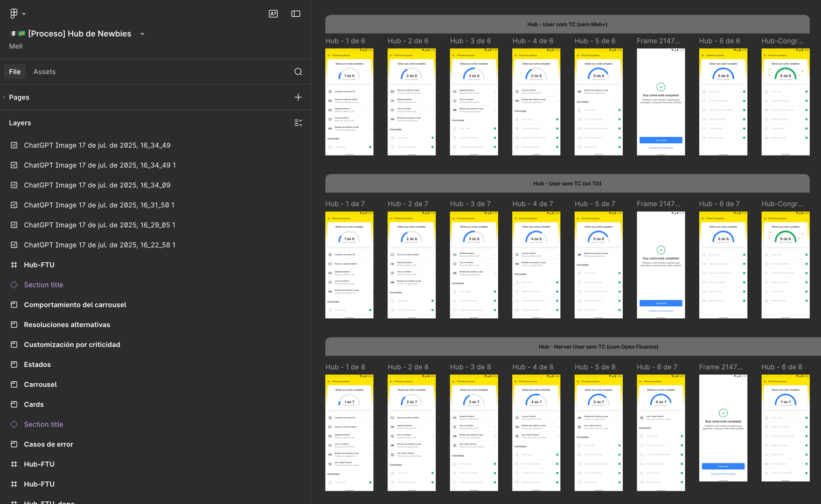Select the Hub - 1 de 6 frame thumbnail
Viewport: 821px width, 504px height.
pyautogui.click(x=349, y=102)
